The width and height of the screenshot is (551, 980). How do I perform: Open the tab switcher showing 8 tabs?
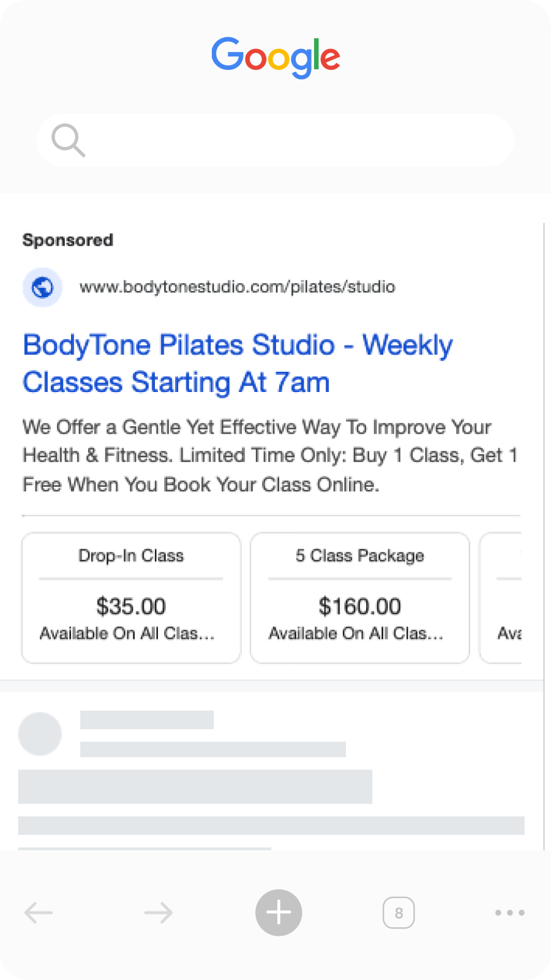tap(399, 912)
